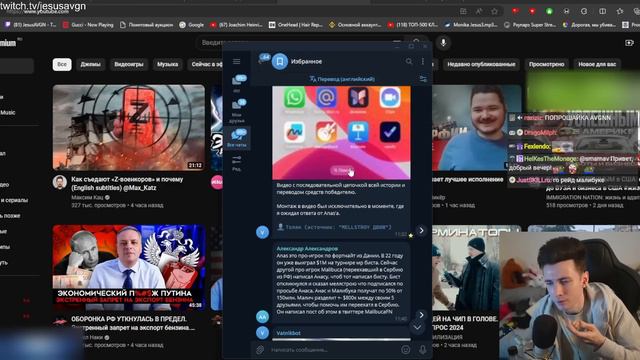
Task: Click the YouTube voice search microphone
Action: click(x=443, y=42)
